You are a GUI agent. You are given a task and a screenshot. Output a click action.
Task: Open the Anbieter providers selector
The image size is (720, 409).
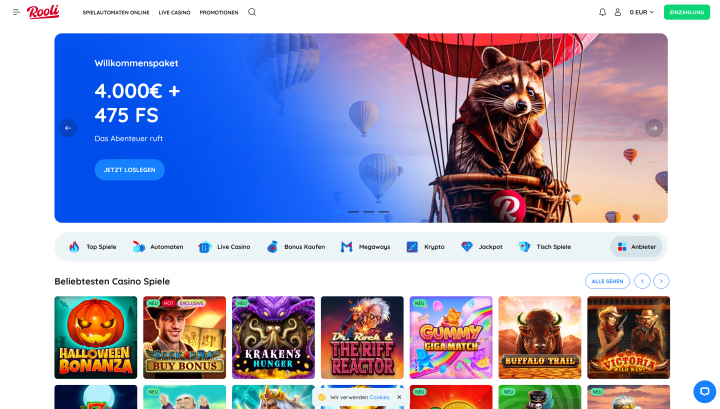pos(636,247)
